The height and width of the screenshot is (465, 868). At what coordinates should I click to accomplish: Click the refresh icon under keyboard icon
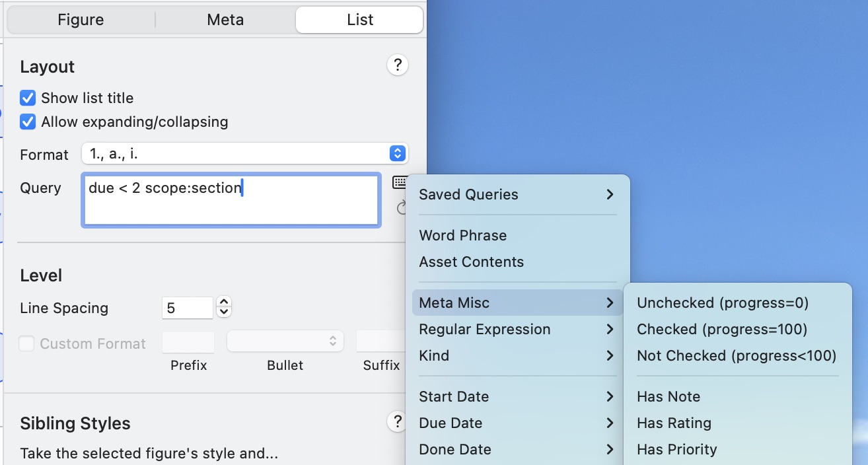pos(401,209)
